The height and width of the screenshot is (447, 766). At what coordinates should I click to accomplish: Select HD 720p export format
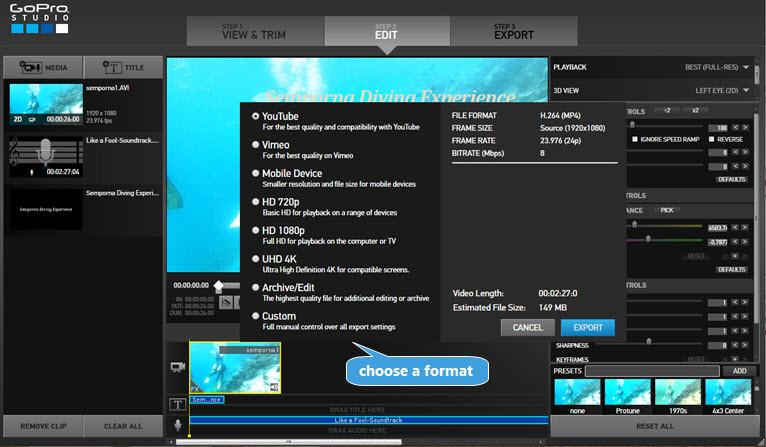[255, 202]
